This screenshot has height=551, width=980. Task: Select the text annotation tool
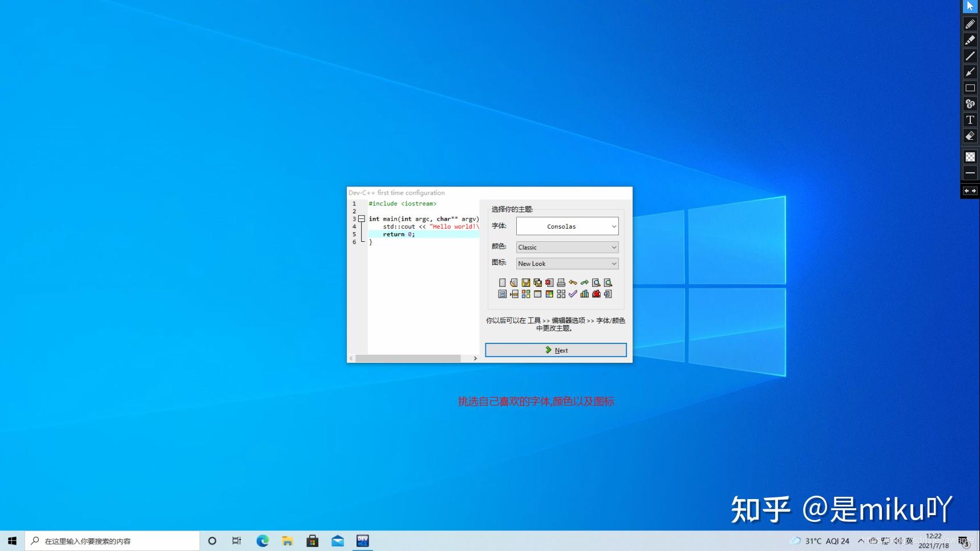coord(970,120)
